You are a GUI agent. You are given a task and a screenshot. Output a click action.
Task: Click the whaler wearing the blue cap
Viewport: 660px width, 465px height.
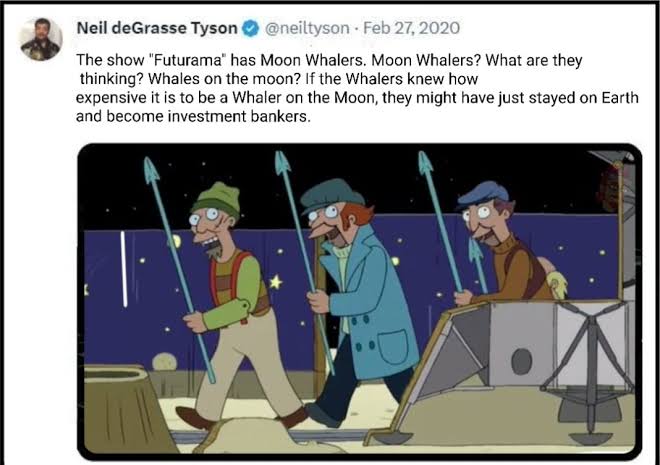507,244
